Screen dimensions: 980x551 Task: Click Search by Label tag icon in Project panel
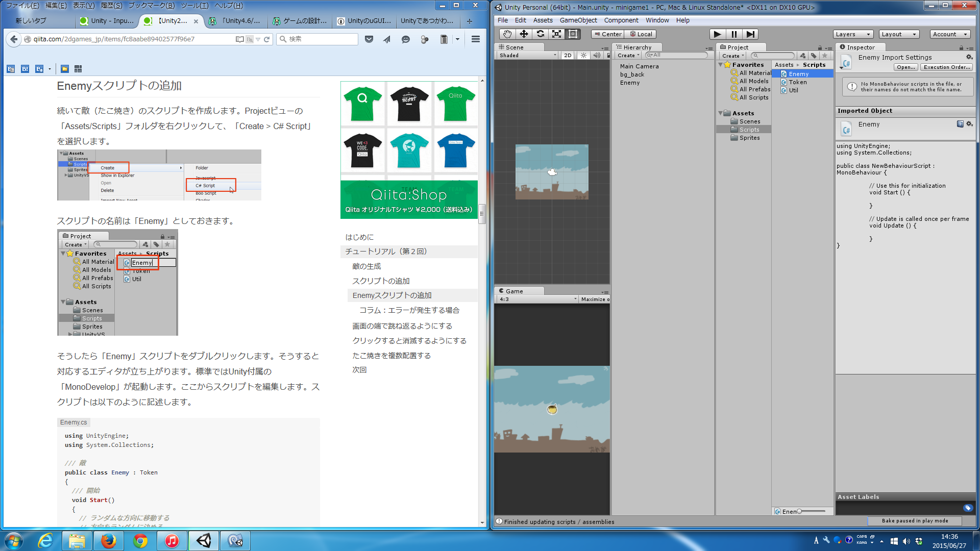[814, 56]
